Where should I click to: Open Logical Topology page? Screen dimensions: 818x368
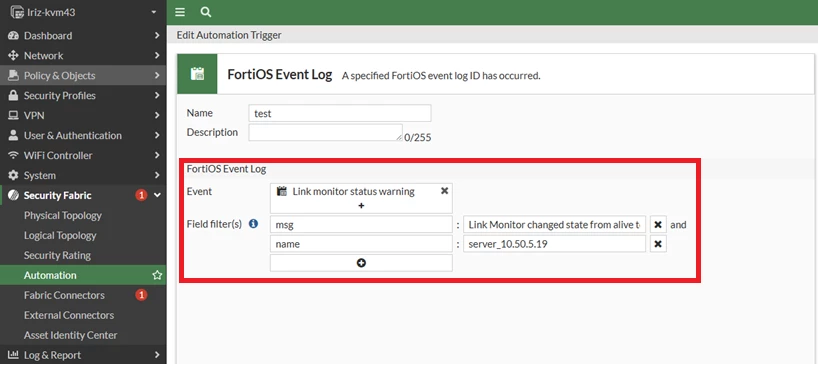tap(60, 235)
